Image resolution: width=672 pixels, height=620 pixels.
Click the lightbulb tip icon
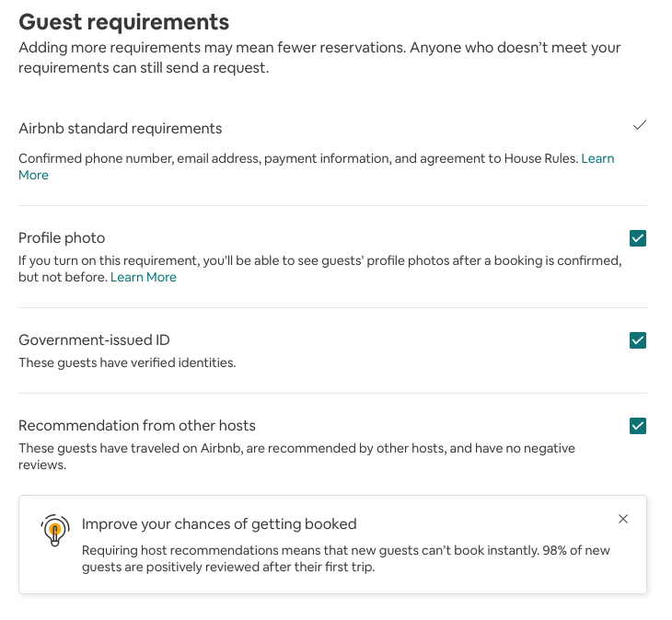point(55,531)
